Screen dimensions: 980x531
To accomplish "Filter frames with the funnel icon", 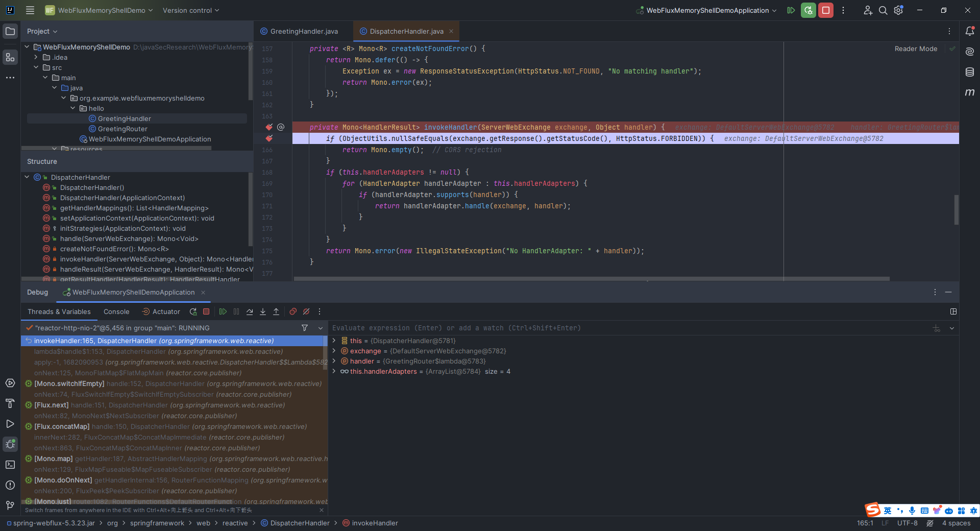I will click(305, 328).
